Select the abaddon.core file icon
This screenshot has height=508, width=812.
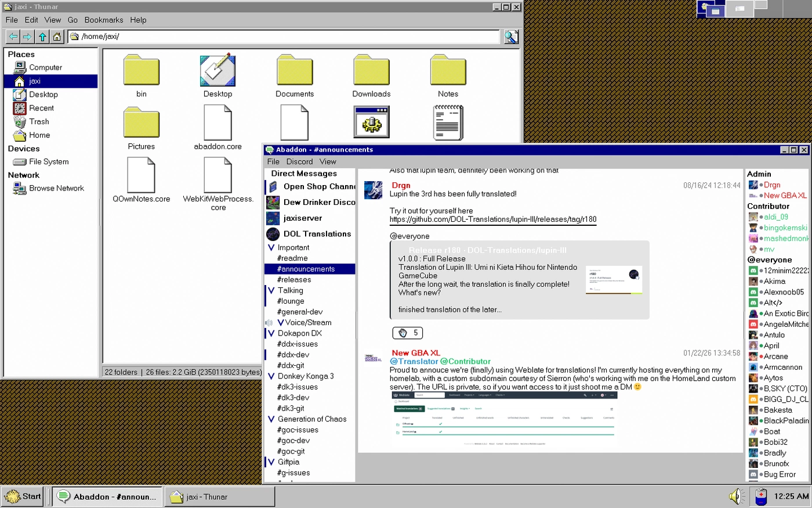[x=218, y=123]
